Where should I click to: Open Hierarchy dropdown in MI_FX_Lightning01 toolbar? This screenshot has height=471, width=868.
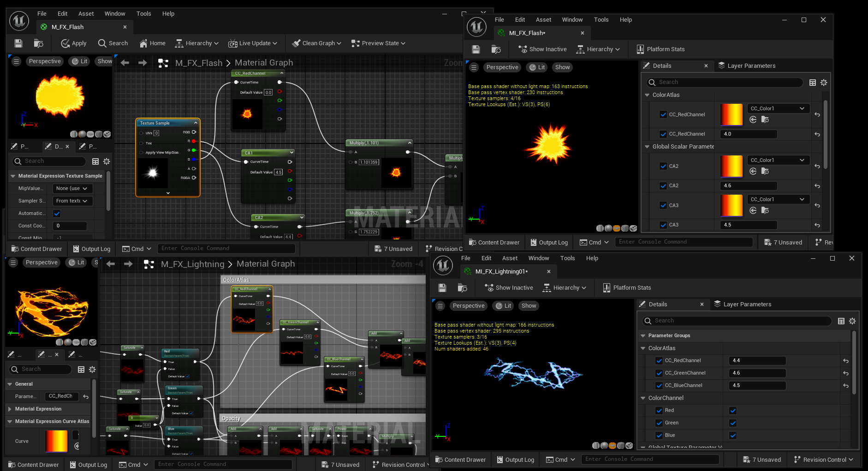pos(565,288)
